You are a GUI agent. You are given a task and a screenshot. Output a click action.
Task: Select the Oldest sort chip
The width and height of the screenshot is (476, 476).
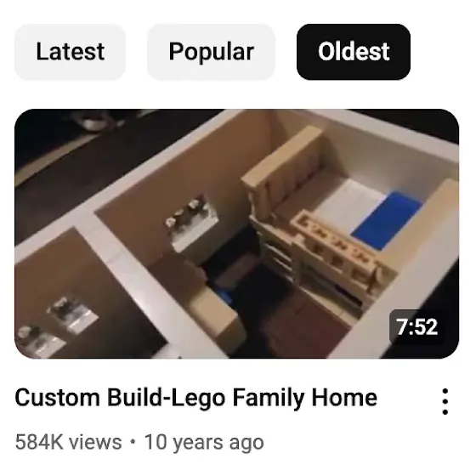pyautogui.click(x=354, y=52)
